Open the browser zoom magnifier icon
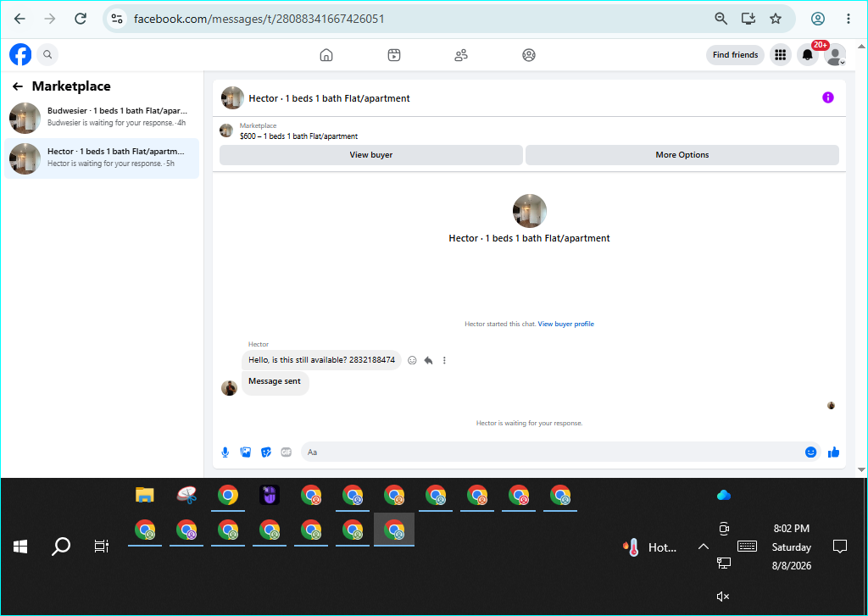Image resolution: width=868 pixels, height=616 pixels. pyautogui.click(x=721, y=19)
